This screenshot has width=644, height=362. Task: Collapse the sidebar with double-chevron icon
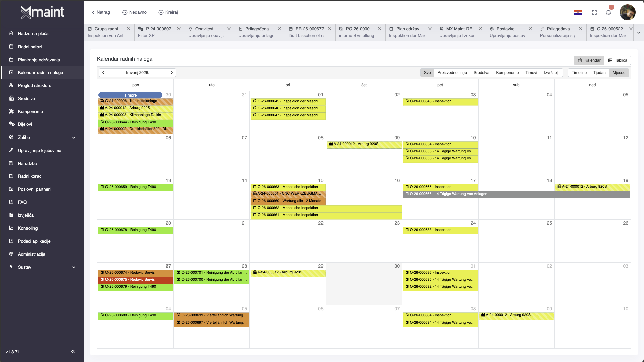coord(73,351)
